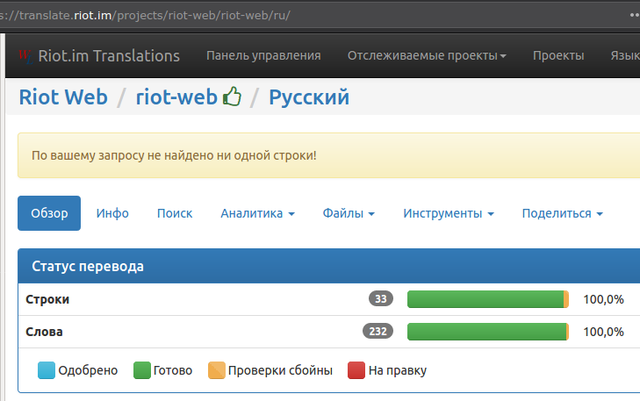Click the 100,0% value in Слова row
640x401 pixels.
tap(603, 332)
